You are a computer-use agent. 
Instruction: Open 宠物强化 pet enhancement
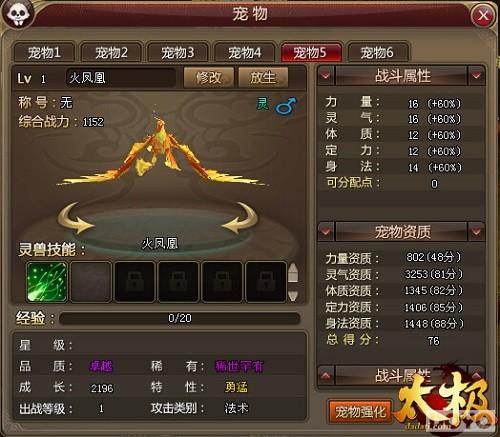pos(361,412)
